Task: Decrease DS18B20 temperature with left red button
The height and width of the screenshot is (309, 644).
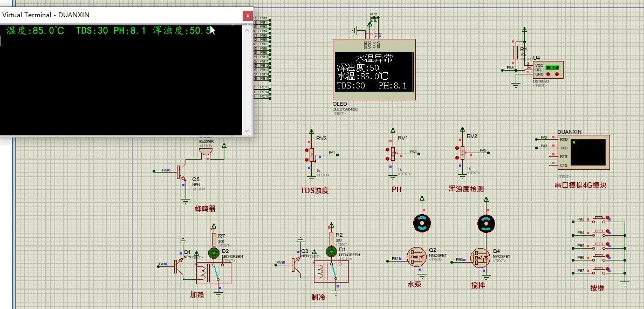Action: (x=547, y=74)
